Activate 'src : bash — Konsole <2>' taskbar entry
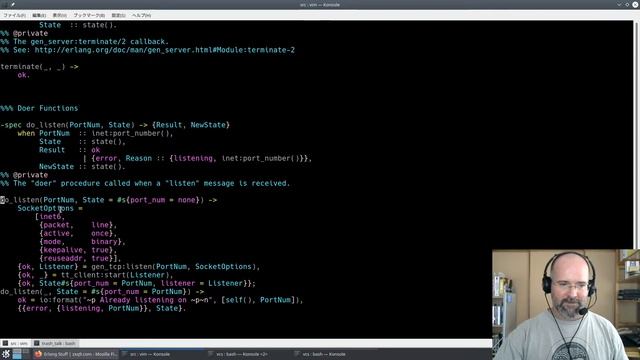 pos(247,354)
